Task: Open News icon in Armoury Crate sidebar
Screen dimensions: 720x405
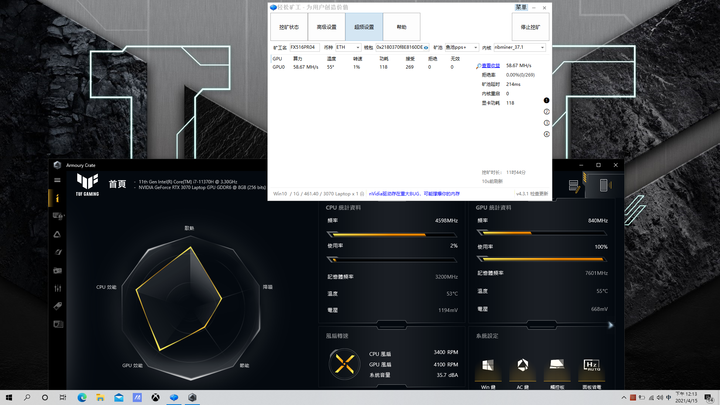Action: (57, 324)
